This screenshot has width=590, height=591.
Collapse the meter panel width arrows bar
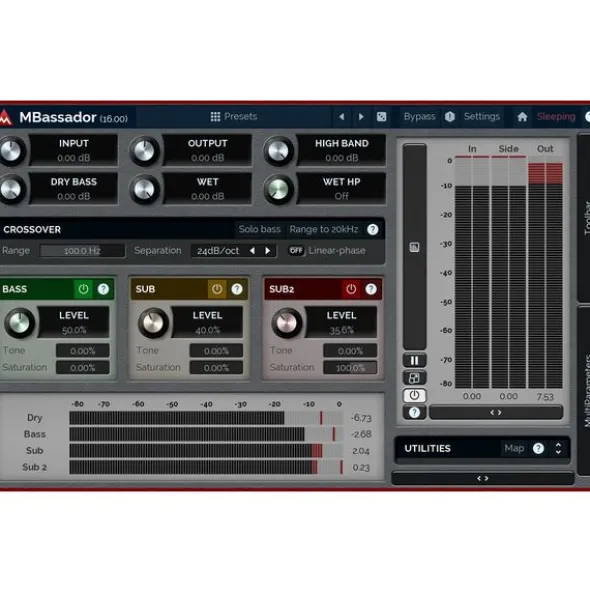[x=496, y=412]
